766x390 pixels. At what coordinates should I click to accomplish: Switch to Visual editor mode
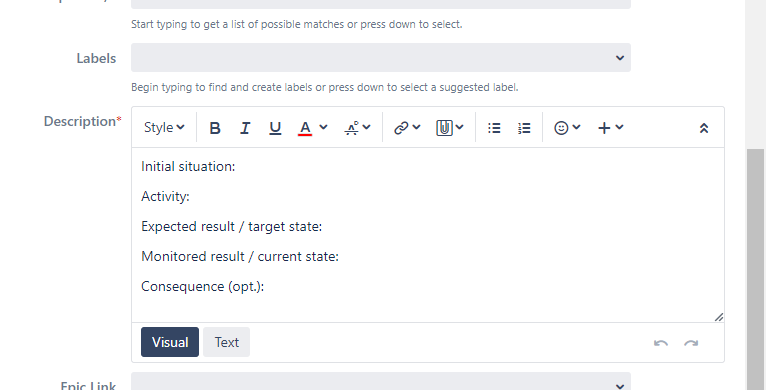point(170,342)
